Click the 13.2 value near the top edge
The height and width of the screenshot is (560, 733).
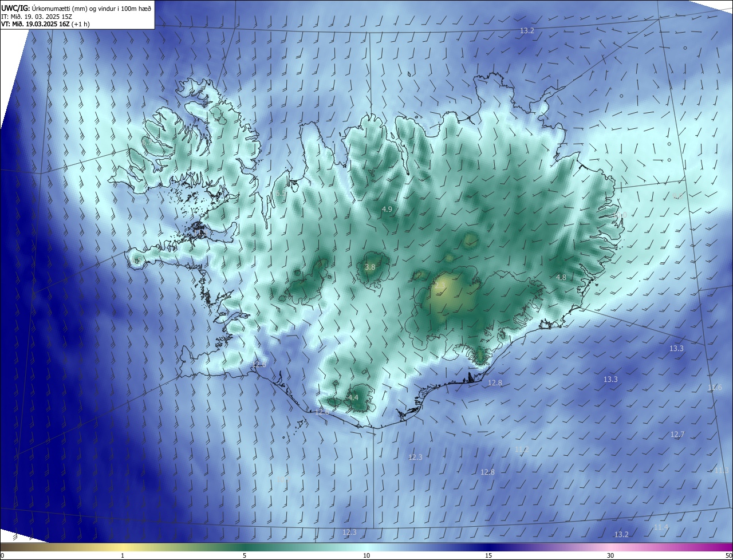pyautogui.click(x=527, y=31)
